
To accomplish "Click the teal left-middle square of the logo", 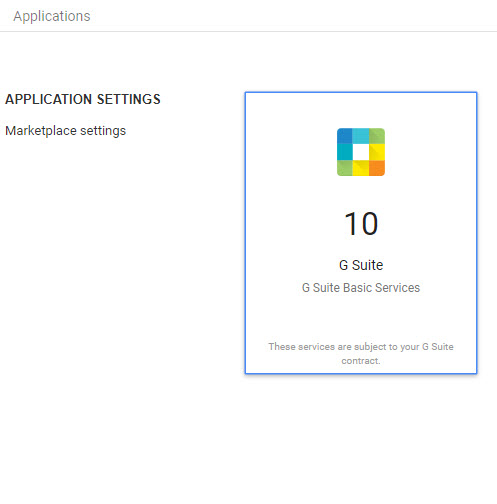I will (x=345, y=152).
